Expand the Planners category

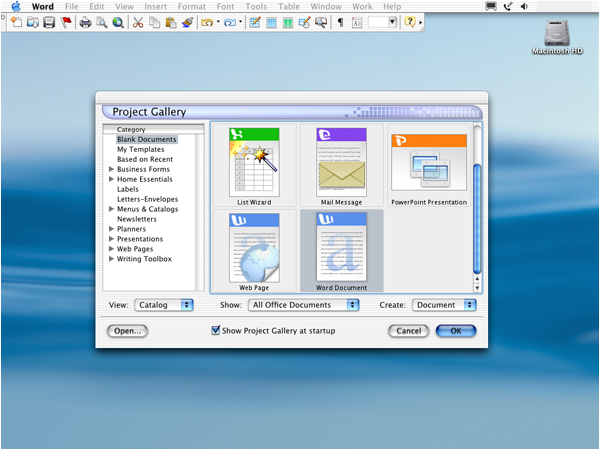[x=111, y=228]
